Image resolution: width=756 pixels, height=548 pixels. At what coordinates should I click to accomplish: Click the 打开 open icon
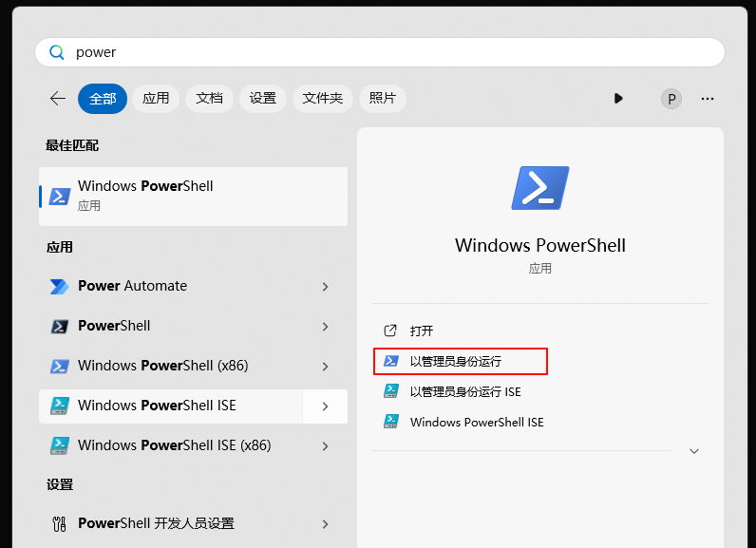click(390, 331)
